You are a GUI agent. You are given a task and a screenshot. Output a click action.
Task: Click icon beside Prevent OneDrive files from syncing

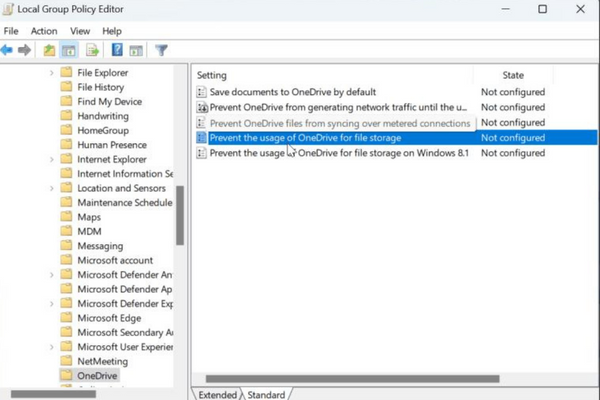tap(201, 122)
